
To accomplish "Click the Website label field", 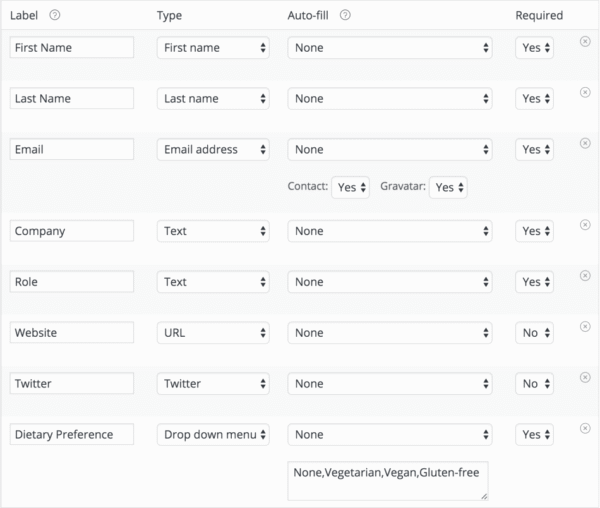I will [x=72, y=332].
